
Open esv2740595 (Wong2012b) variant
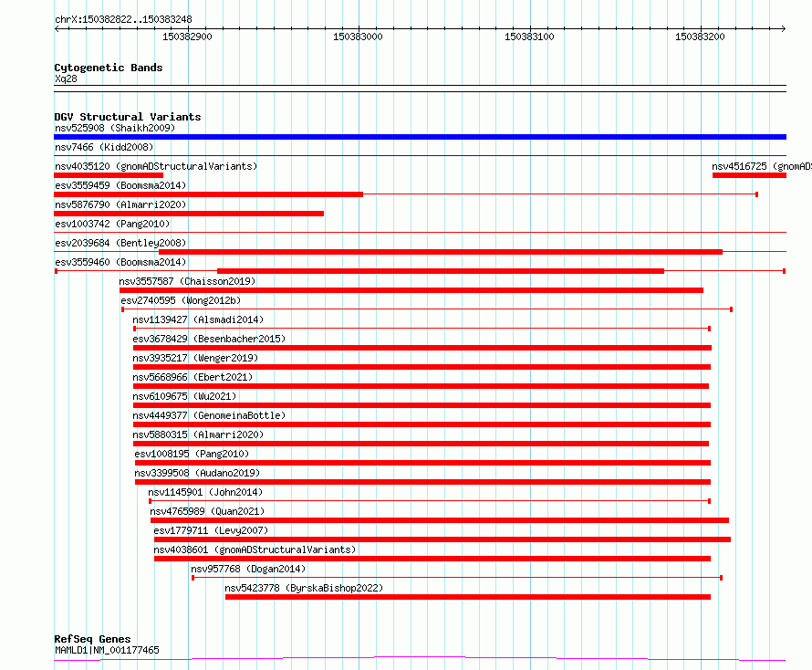[181, 300]
